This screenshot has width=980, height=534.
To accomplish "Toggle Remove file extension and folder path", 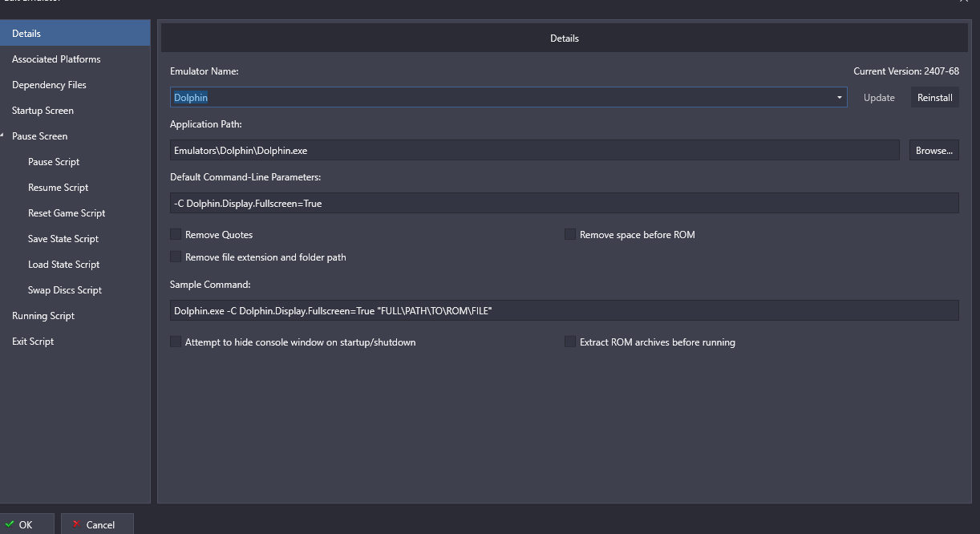I will click(x=176, y=257).
